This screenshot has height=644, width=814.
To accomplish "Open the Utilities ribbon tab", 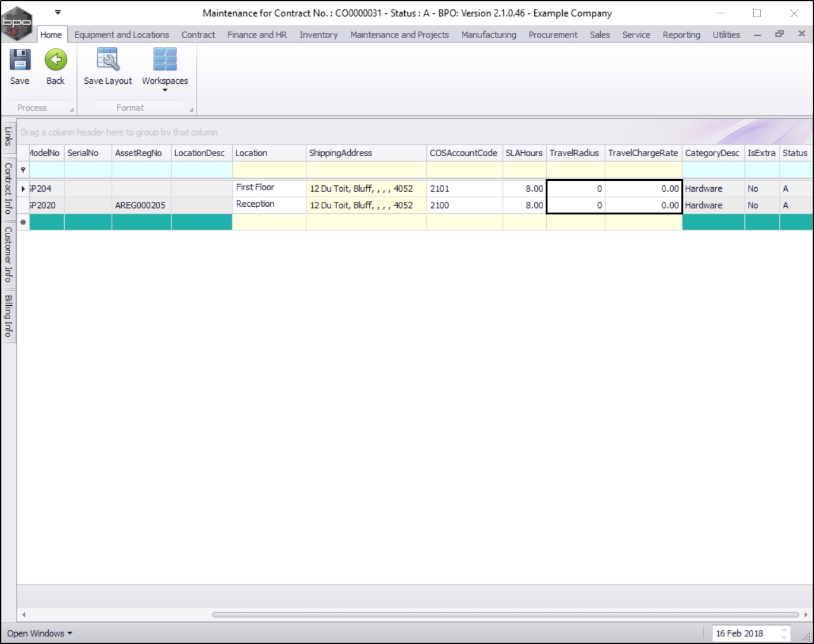I will pyautogui.click(x=726, y=35).
